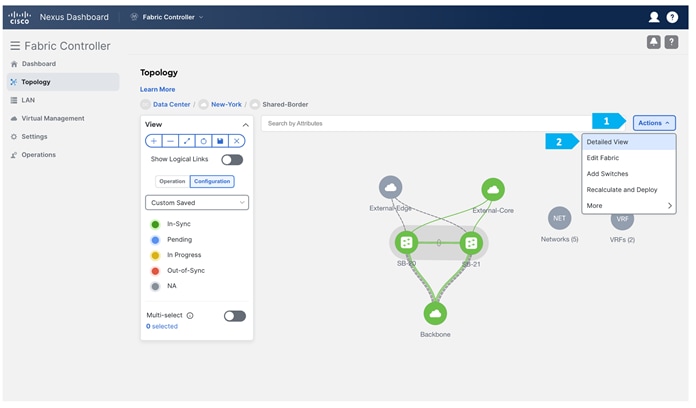The width and height of the screenshot is (696, 408).
Task: Choose Recalculate and Deploy
Action: tap(629, 190)
